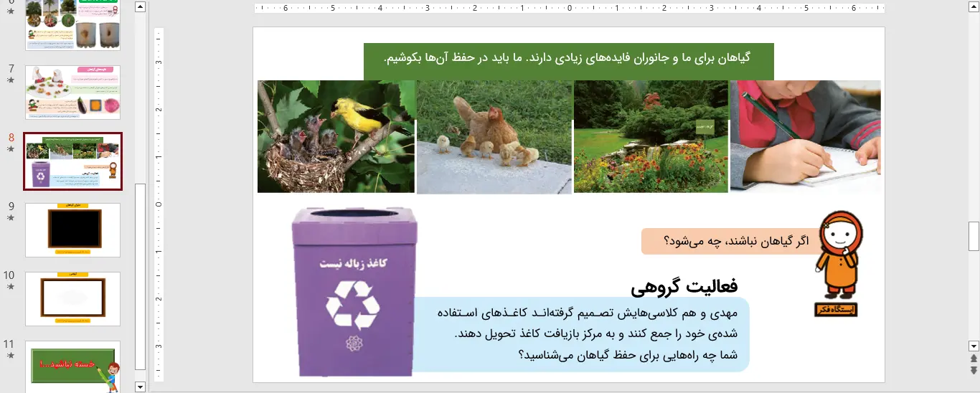Image resolution: width=980 pixels, height=393 pixels.
Task: Click the animation star under slide 8
Action: (x=10, y=149)
